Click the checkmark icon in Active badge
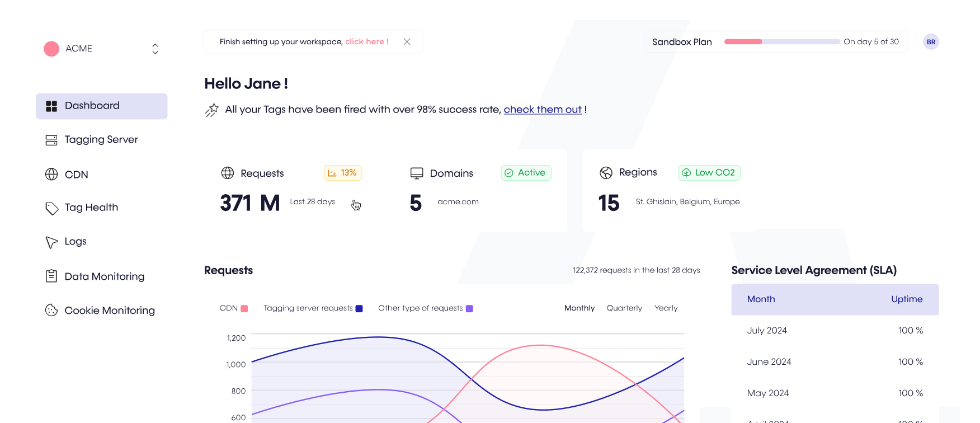This screenshot has height=423, width=980. coord(509,173)
